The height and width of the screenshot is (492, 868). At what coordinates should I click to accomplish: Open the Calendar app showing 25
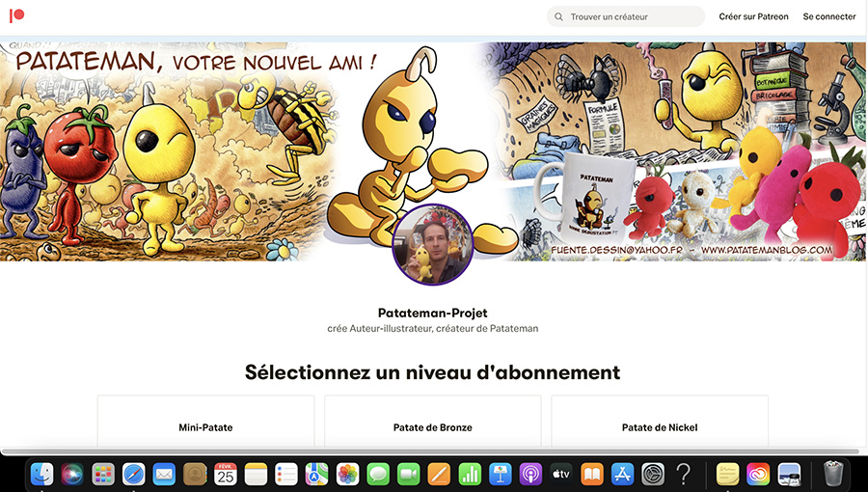[x=226, y=475]
